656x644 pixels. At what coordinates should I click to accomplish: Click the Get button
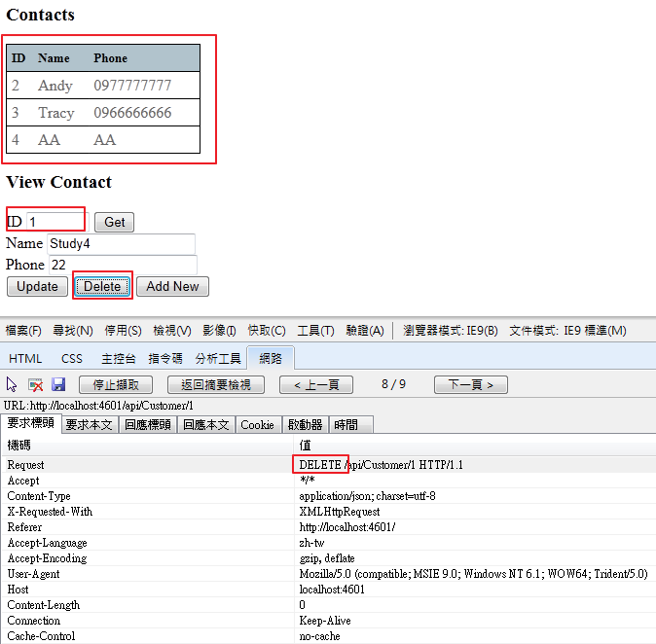(114, 222)
